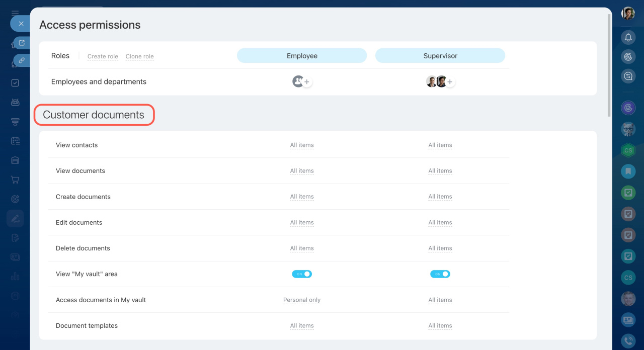Click the phone call icon at bottom right
The width and height of the screenshot is (644, 350).
click(628, 341)
